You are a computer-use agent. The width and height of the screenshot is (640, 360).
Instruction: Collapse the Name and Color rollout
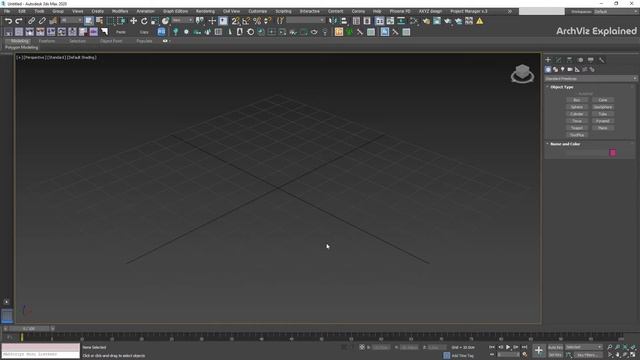click(x=565, y=144)
